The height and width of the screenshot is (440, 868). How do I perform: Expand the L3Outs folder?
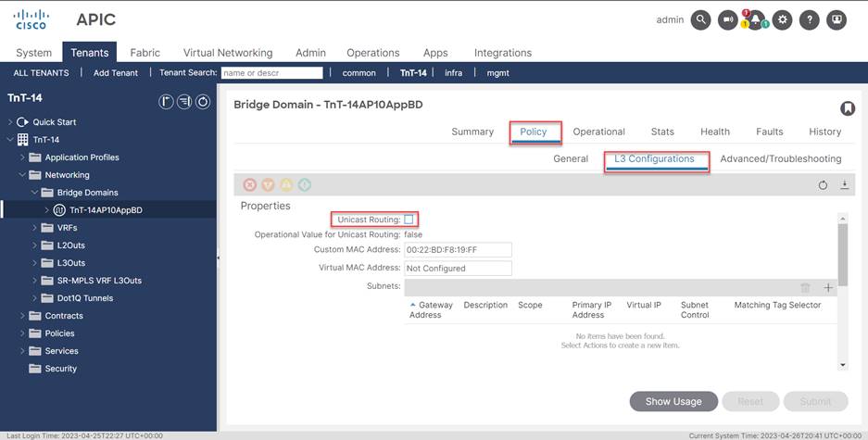pyautogui.click(x=34, y=263)
